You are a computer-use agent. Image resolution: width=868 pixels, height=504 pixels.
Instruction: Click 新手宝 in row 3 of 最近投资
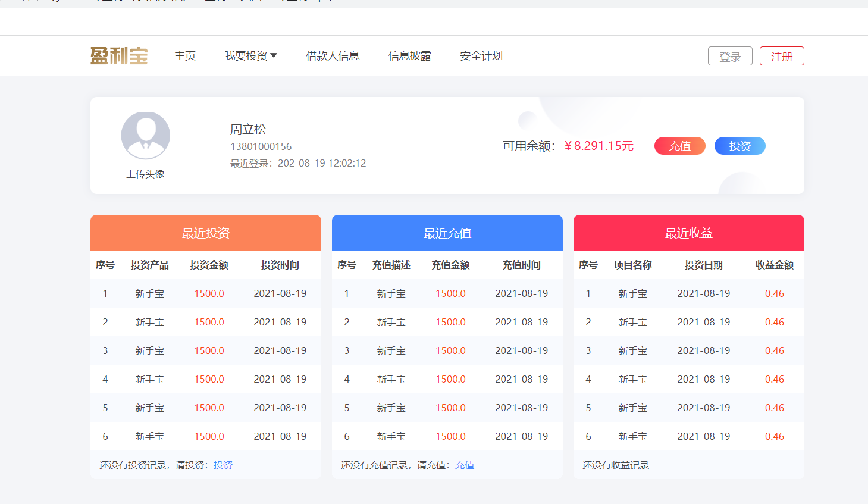[x=150, y=350]
